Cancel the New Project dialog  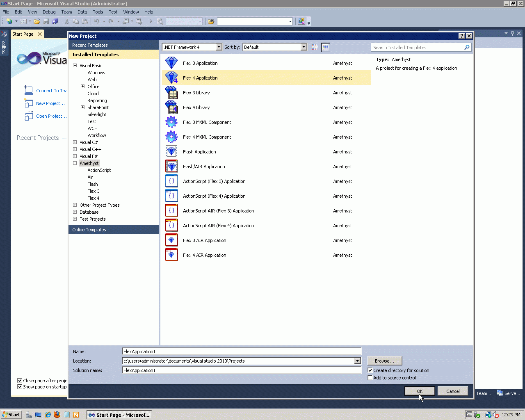pyautogui.click(x=453, y=391)
